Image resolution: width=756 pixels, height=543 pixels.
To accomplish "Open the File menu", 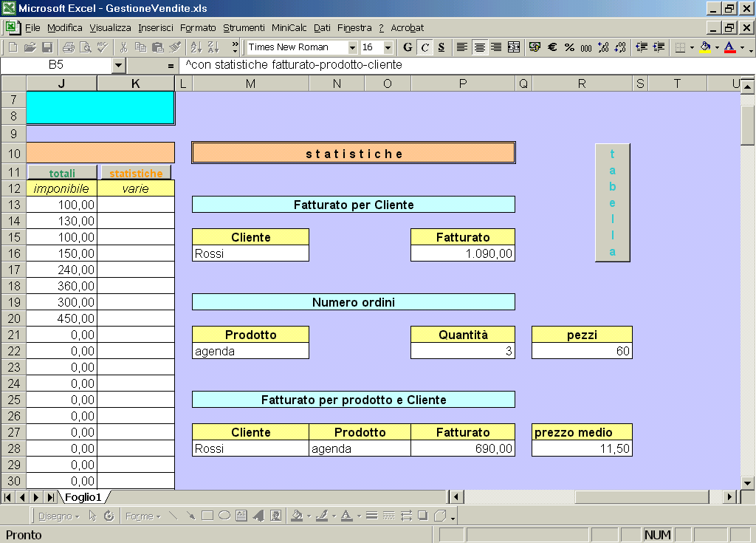I will pyautogui.click(x=32, y=28).
